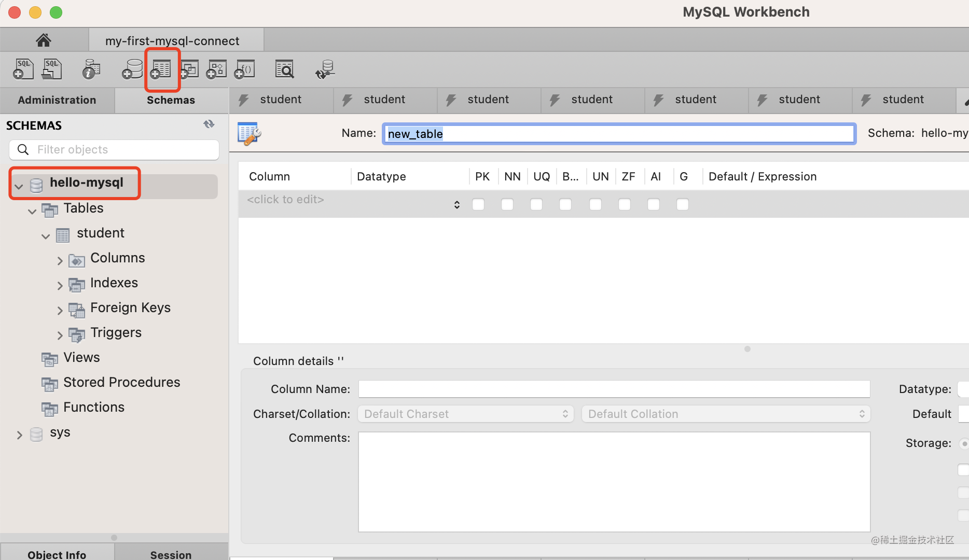Tick the AI checkbox in column row

click(x=654, y=204)
